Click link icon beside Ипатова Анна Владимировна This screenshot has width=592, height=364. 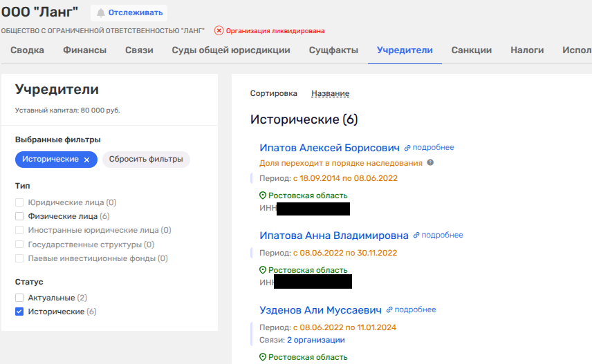416,236
